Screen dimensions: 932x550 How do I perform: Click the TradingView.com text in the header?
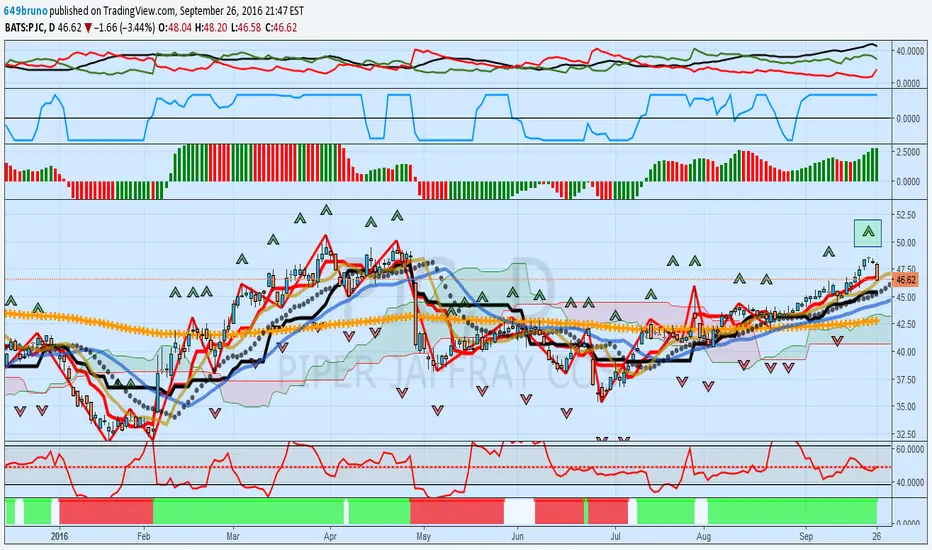coord(140,11)
